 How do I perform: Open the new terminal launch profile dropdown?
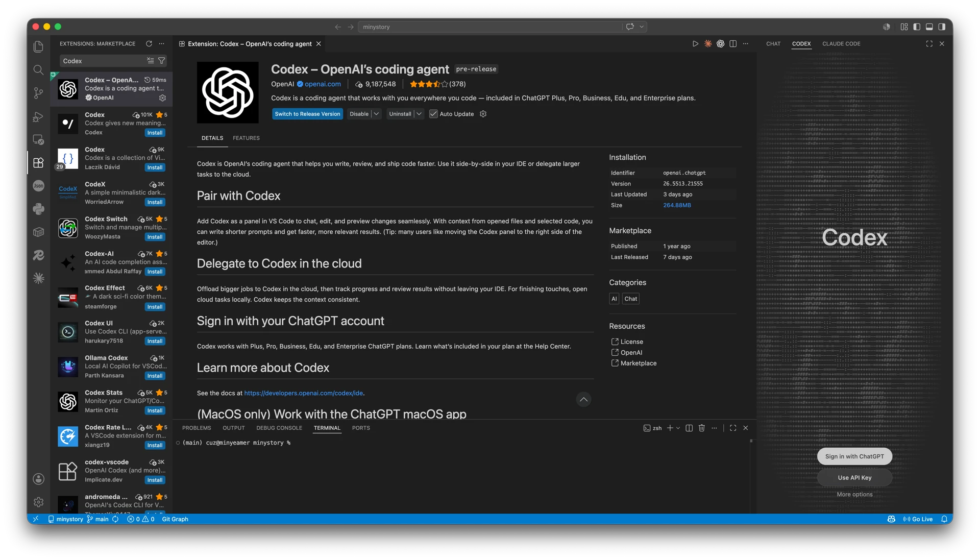click(x=678, y=428)
